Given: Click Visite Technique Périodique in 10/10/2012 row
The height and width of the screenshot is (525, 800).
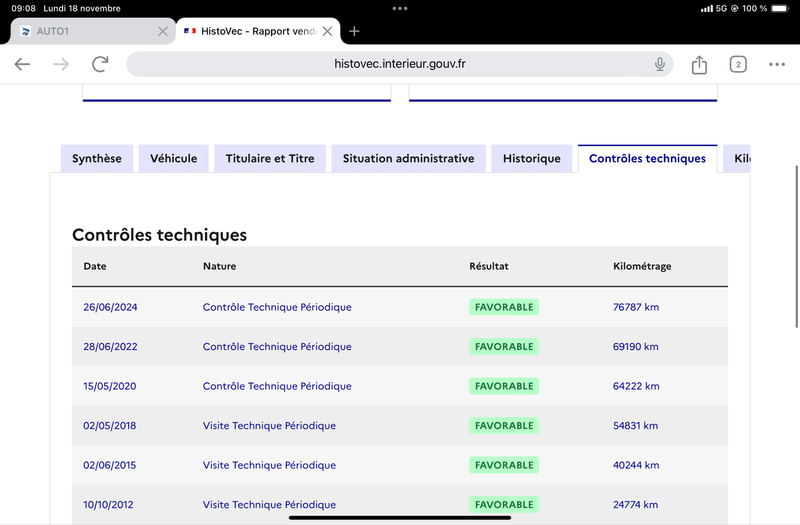Looking at the screenshot, I should [x=269, y=505].
